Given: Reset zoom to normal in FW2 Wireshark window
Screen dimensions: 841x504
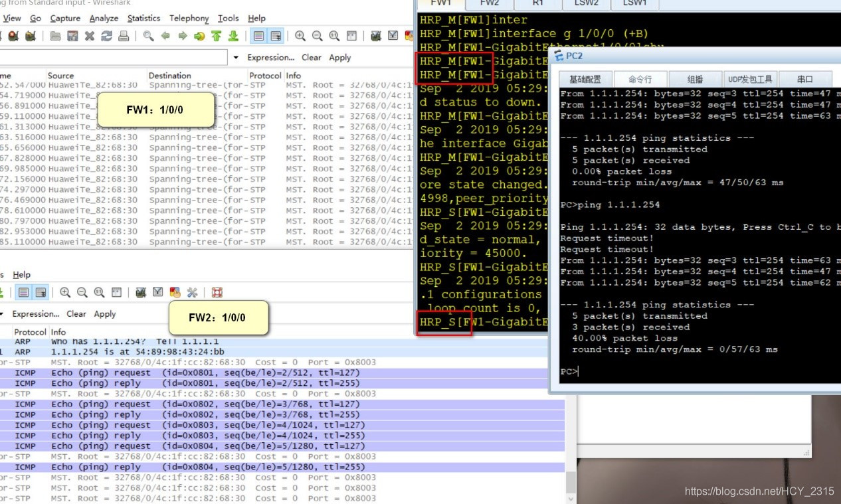Looking at the screenshot, I should point(99,292).
